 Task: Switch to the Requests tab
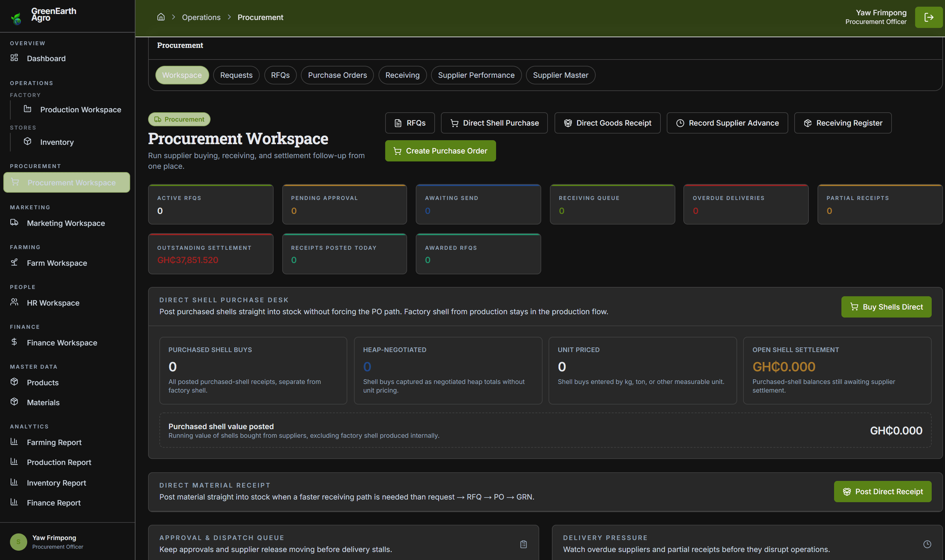236,75
